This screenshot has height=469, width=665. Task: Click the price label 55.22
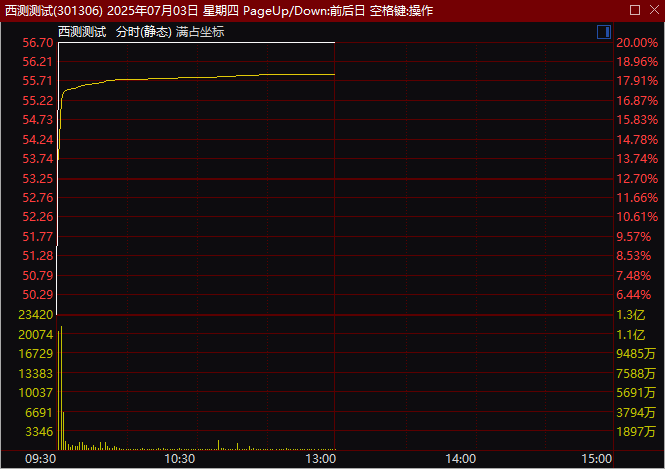tap(38, 100)
